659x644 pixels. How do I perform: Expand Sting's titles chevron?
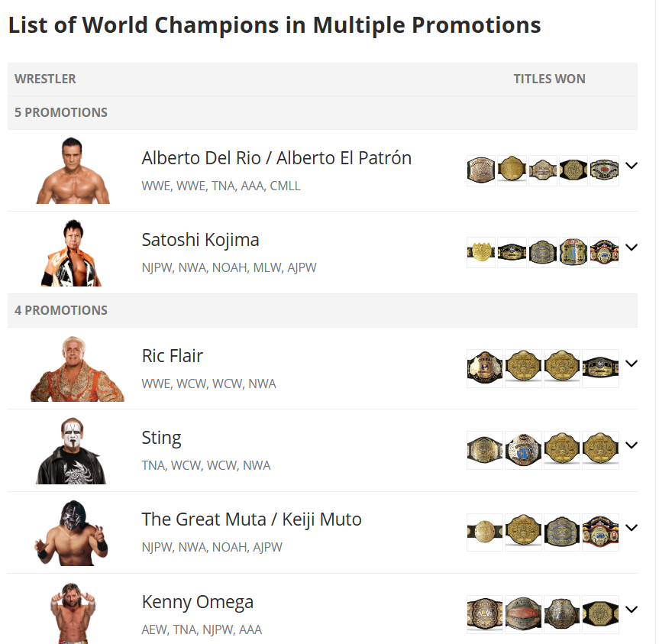coord(631,445)
